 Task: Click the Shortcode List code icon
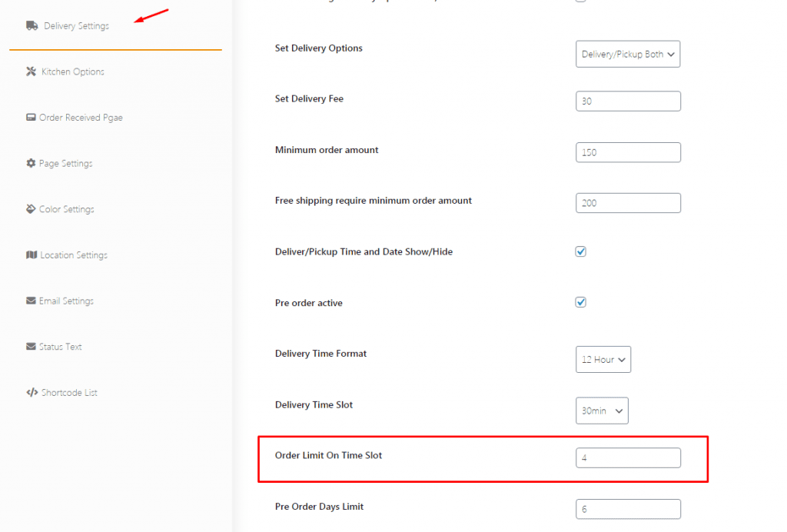pyautogui.click(x=32, y=392)
